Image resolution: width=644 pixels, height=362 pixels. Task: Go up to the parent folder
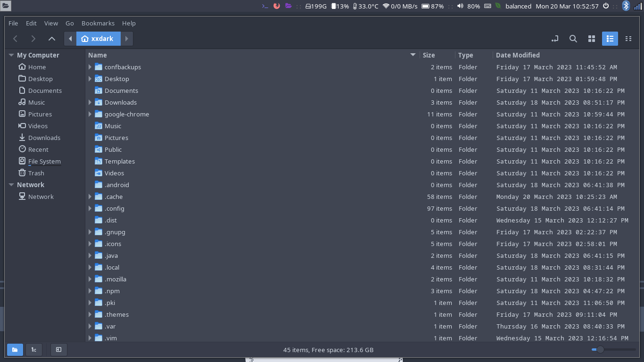click(52, 39)
